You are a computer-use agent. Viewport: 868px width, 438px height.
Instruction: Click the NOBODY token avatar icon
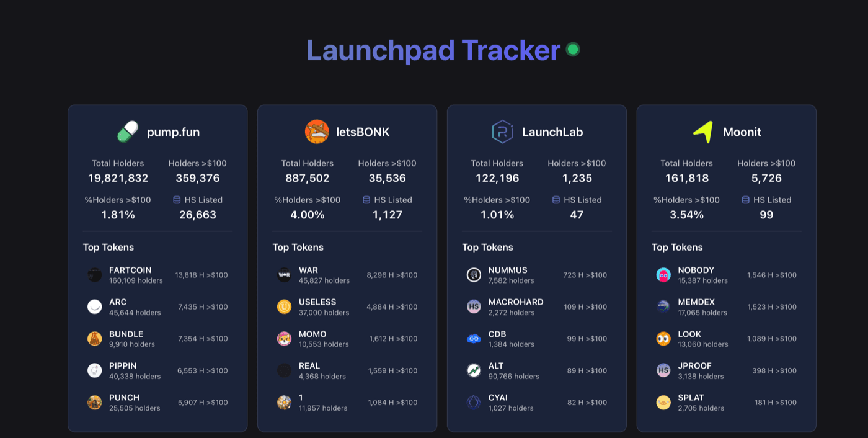pyautogui.click(x=663, y=274)
